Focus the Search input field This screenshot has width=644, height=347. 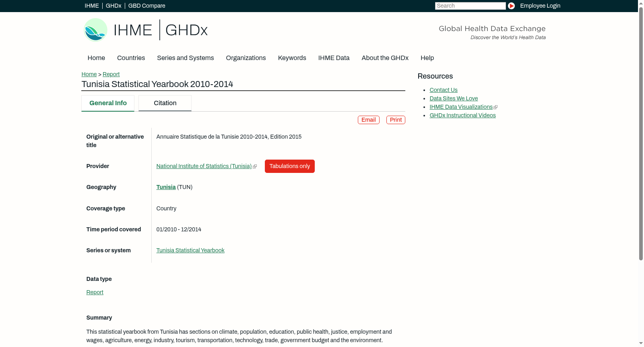(470, 6)
